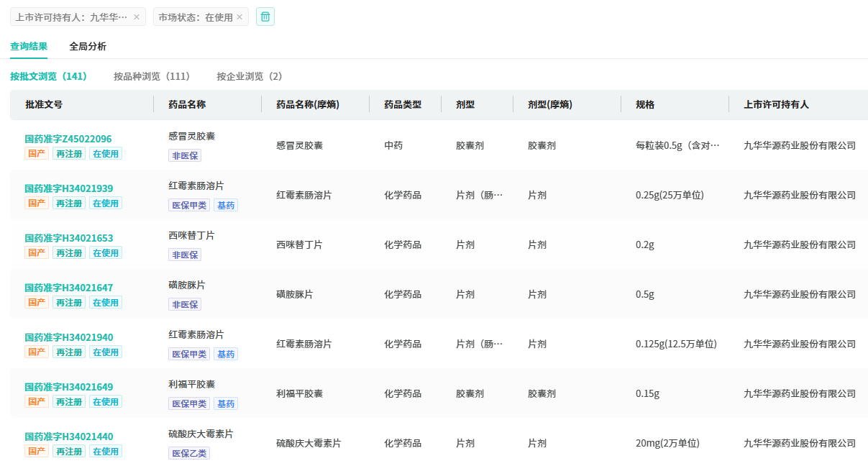Open approval number 国药准字H34021653
868x466 pixels.
pos(68,238)
